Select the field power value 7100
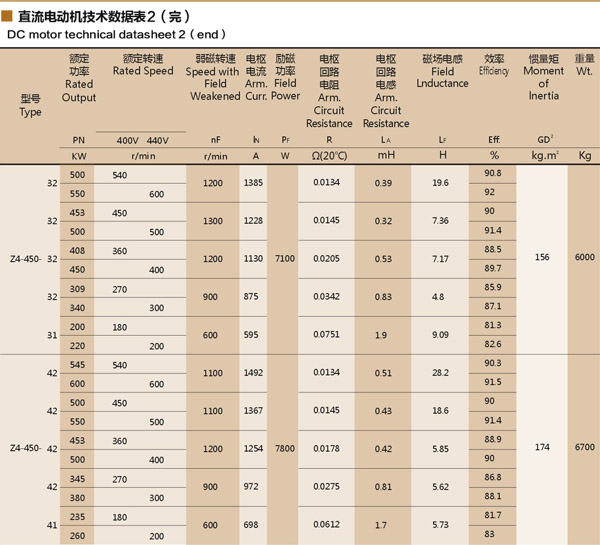This screenshot has width=600, height=545. 285,258
